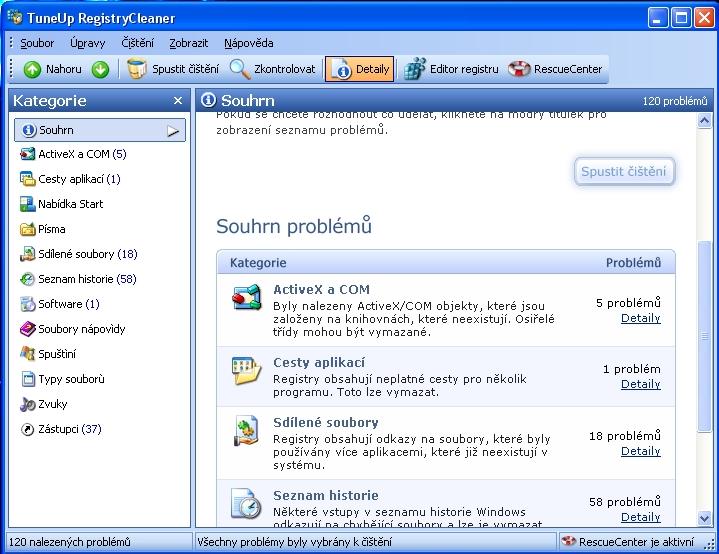Toggle the Detaily toolbar button
The image size is (719, 554).
point(360,69)
